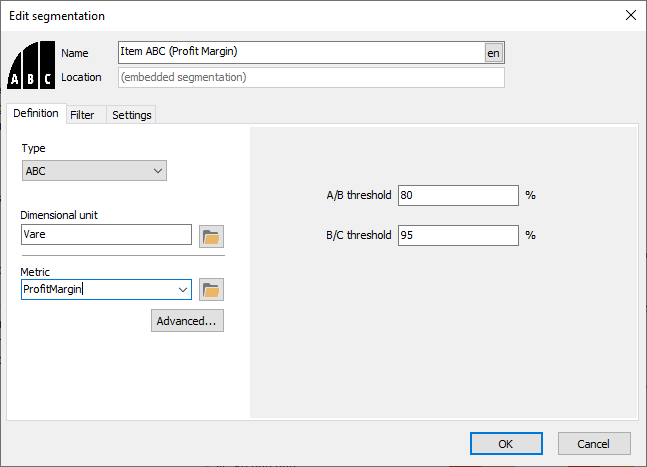Confirm with the OK button
This screenshot has height=467, width=647.
tap(506, 443)
